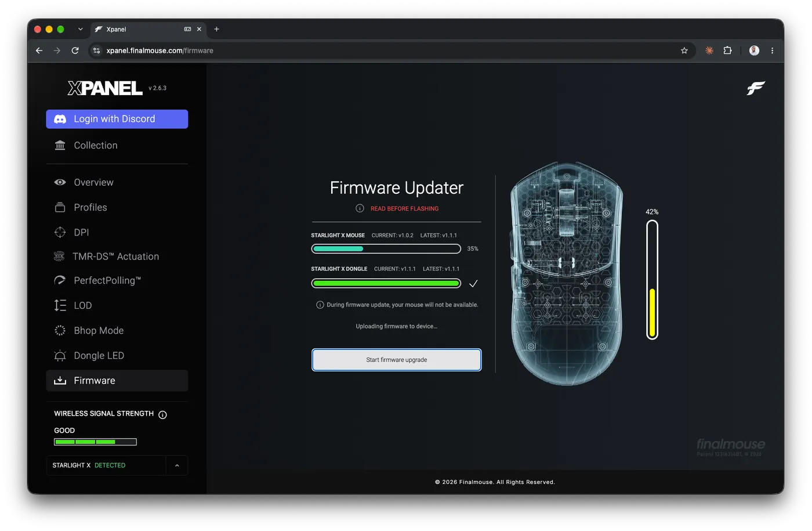Open the browser extensions puzzle icon
The height and width of the screenshot is (531, 812).
coord(727,50)
